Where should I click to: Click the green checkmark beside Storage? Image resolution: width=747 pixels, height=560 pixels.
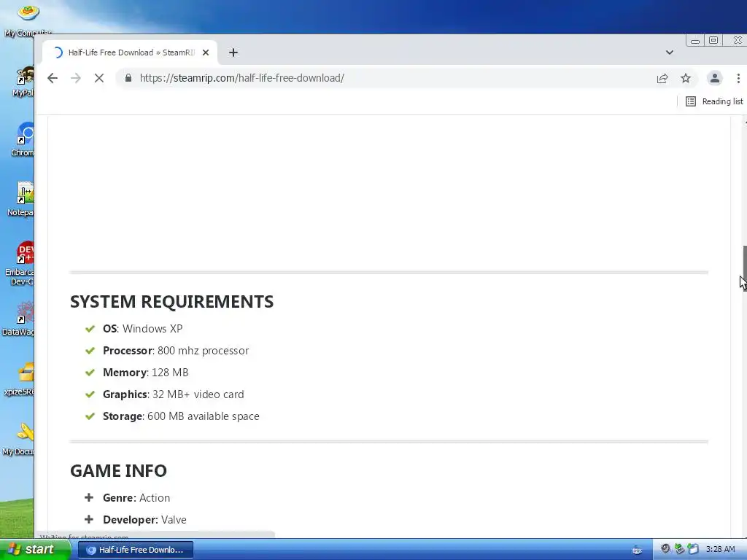pyautogui.click(x=90, y=416)
